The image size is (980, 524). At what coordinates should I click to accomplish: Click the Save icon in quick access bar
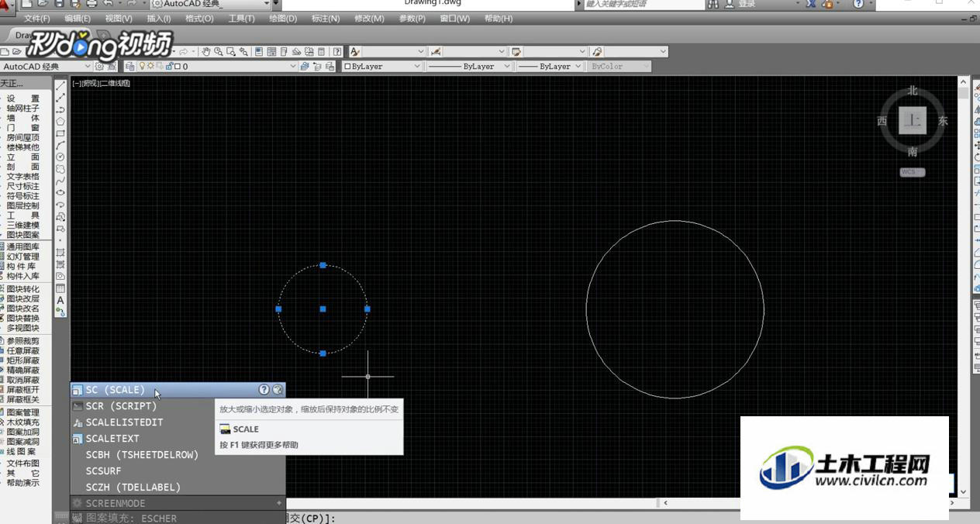click(x=59, y=4)
